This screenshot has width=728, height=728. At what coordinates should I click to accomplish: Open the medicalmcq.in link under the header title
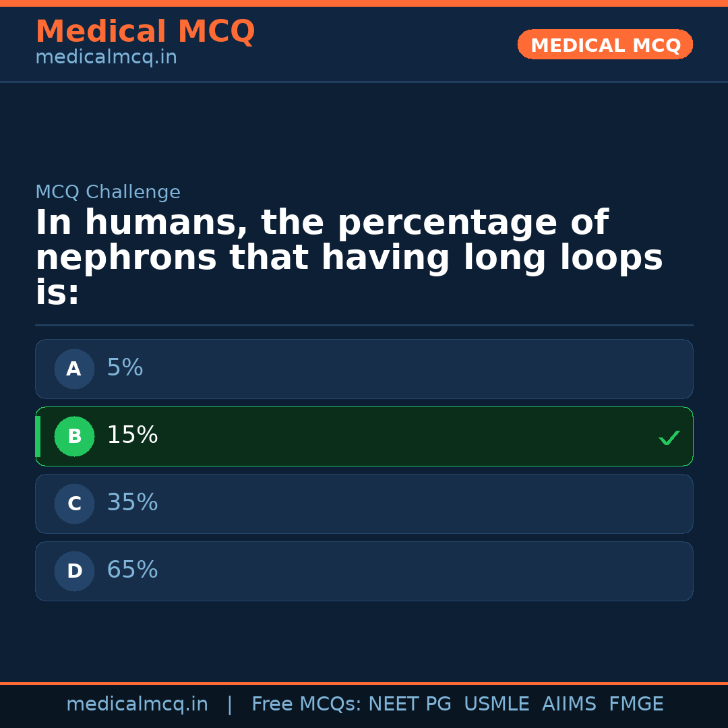tap(106, 58)
